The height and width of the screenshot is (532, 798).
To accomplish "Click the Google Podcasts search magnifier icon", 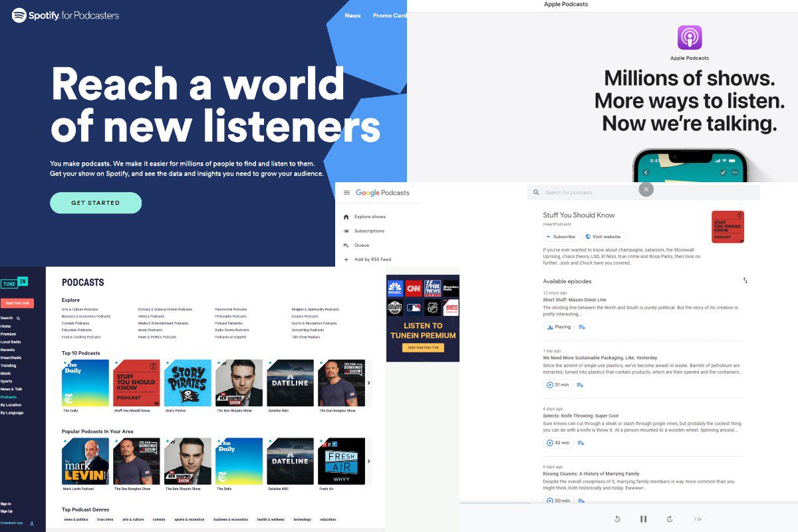I will pos(536,192).
